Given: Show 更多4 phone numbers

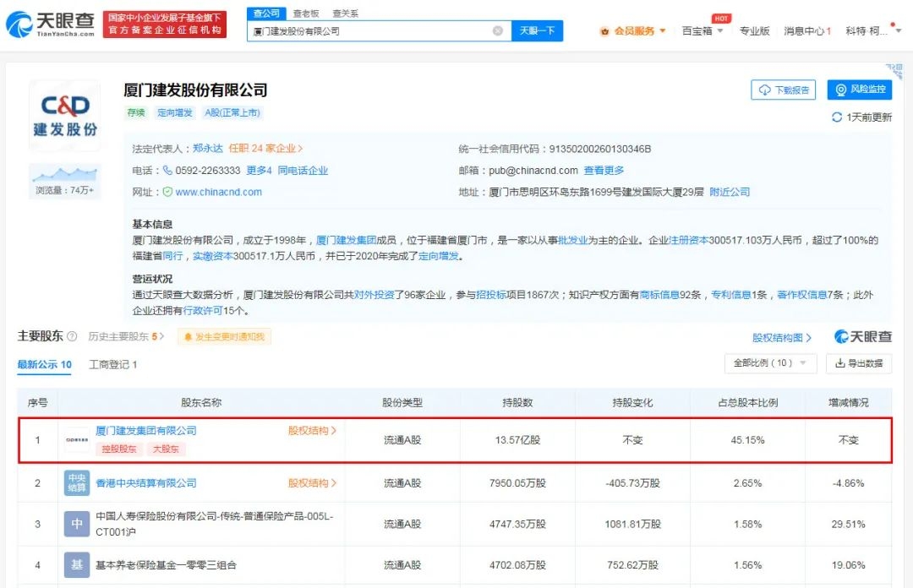Looking at the screenshot, I should (260, 170).
